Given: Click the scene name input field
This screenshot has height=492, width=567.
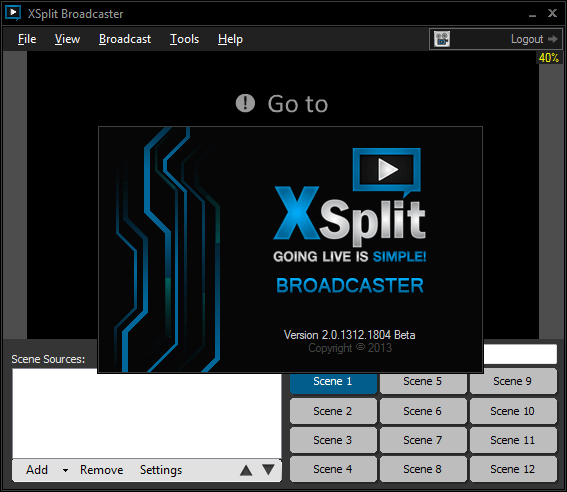Looking at the screenshot, I should click(x=520, y=354).
